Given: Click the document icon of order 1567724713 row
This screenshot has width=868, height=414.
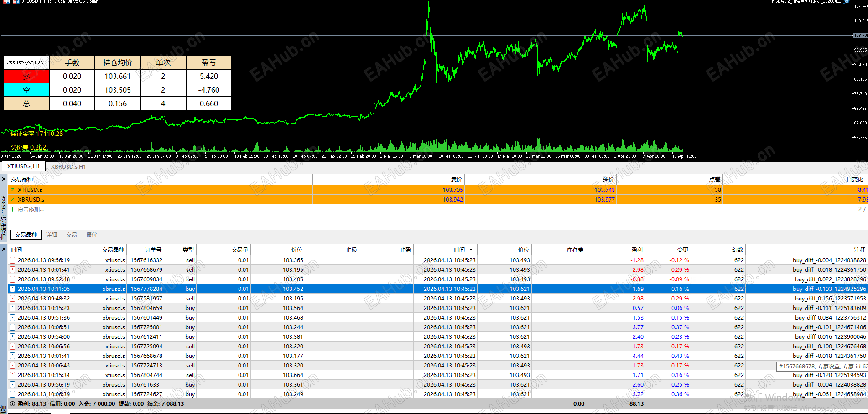Looking at the screenshot, I should (x=13, y=365).
